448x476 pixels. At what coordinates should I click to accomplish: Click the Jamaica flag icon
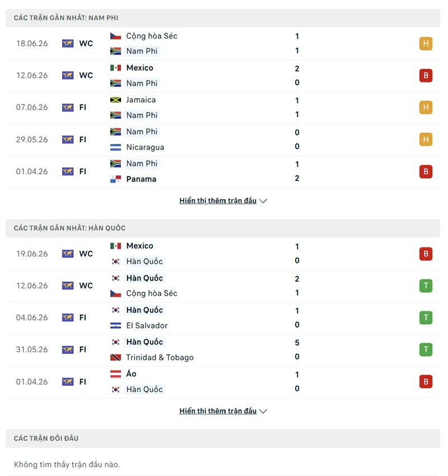coord(115,100)
